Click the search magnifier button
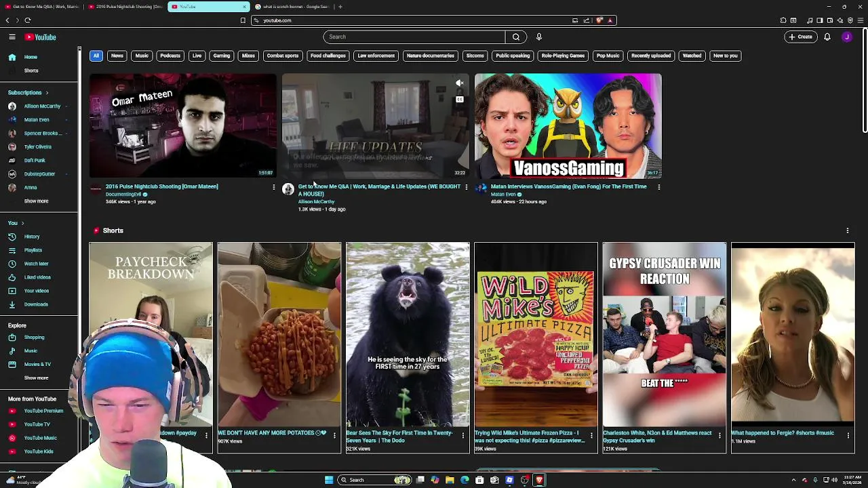868x488 pixels. pyautogui.click(x=516, y=37)
